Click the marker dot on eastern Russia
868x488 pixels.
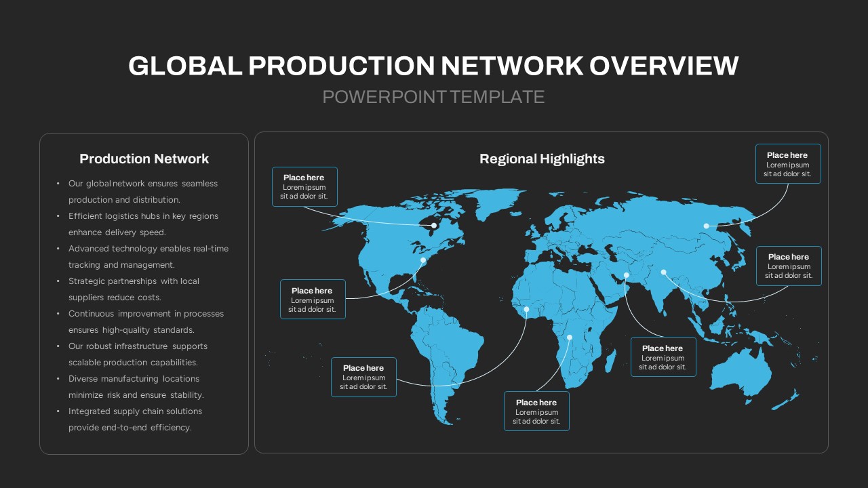point(706,226)
